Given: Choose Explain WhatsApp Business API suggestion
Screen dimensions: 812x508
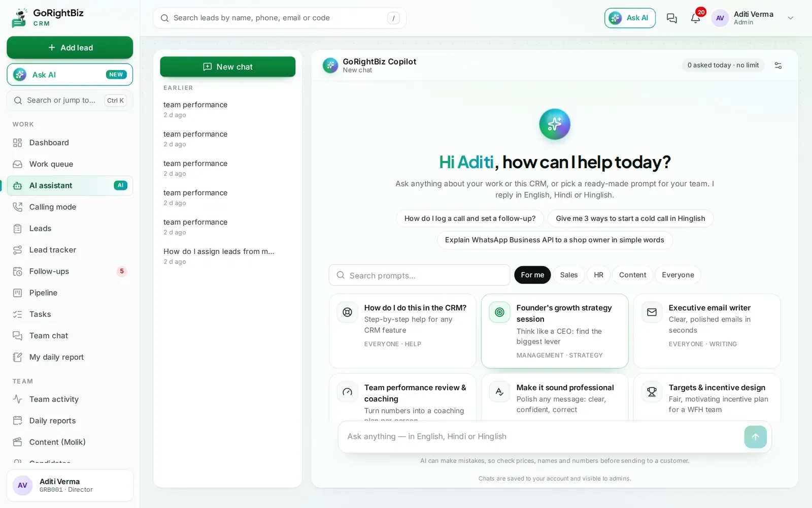Looking at the screenshot, I should [x=555, y=240].
